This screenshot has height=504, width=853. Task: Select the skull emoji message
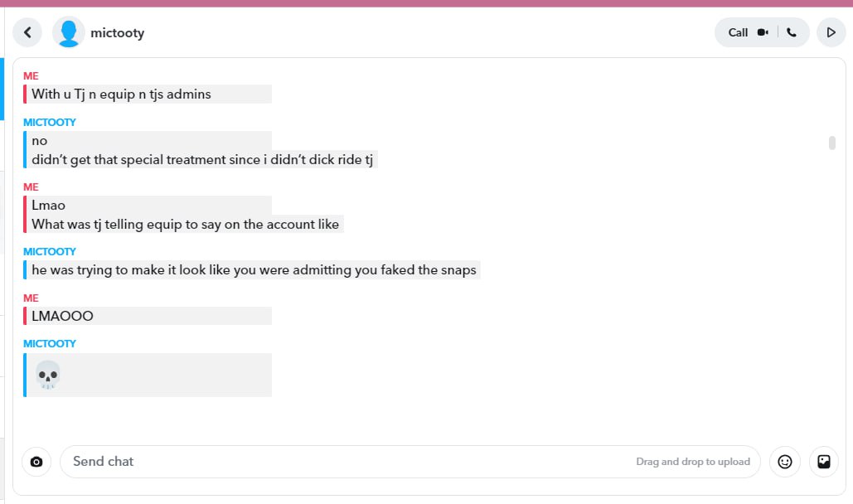pyautogui.click(x=48, y=376)
